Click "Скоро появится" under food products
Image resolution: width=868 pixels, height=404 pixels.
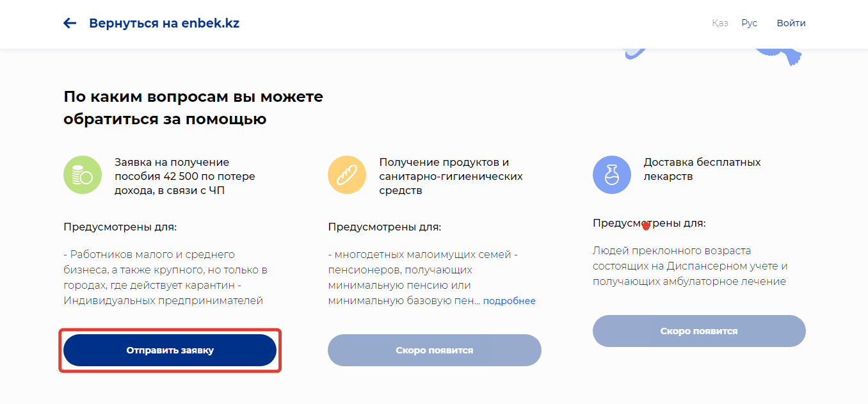434,350
